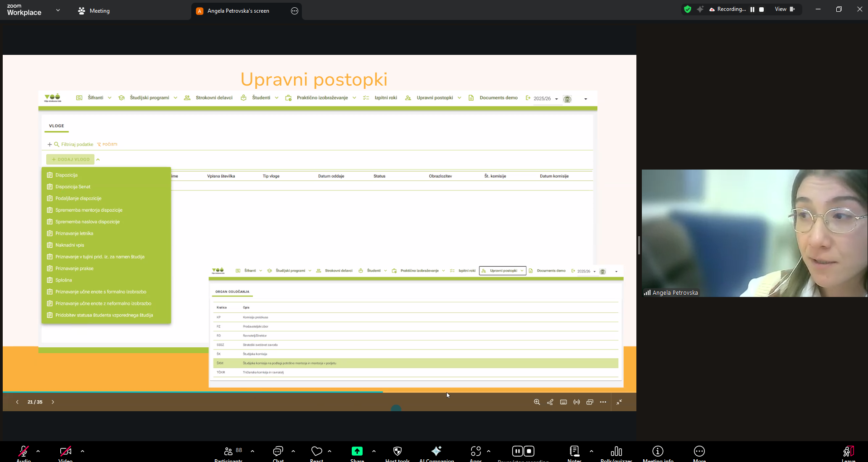Image resolution: width=868 pixels, height=462 pixels.
Task: Open the Participants panel
Action: point(228,452)
